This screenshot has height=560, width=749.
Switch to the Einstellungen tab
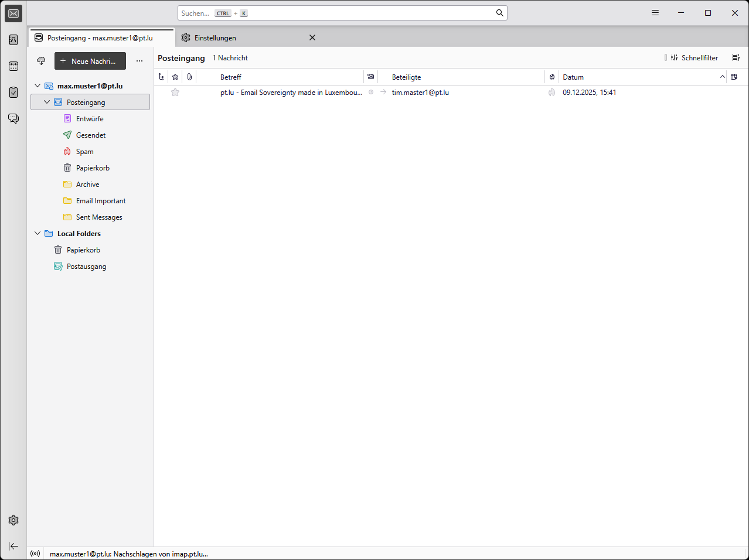tap(215, 37)
